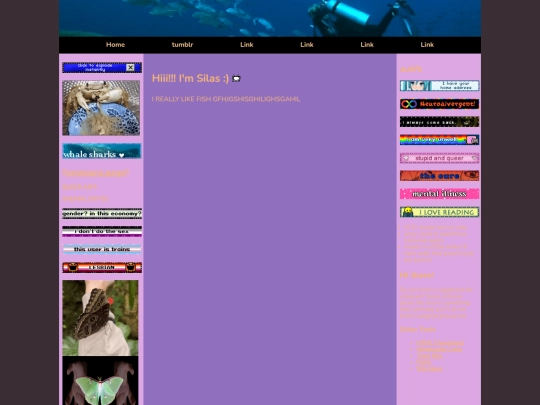Click the 'gender? in this economy?' blinkie

point(102,214)
